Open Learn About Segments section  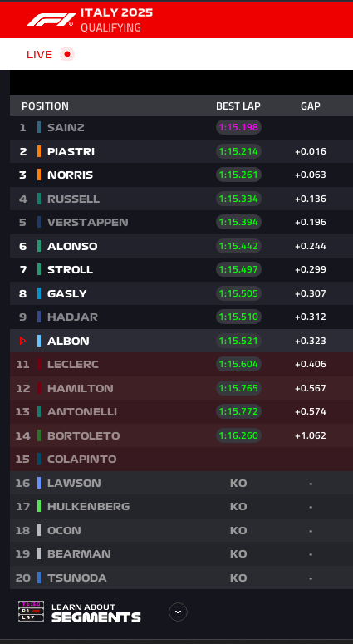96,612
